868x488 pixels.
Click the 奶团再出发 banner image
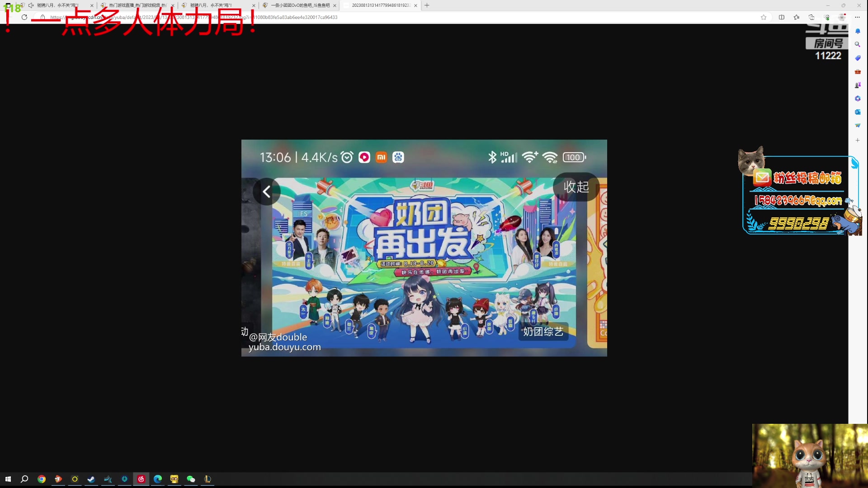pyautogui.click(x=424, y=263)
